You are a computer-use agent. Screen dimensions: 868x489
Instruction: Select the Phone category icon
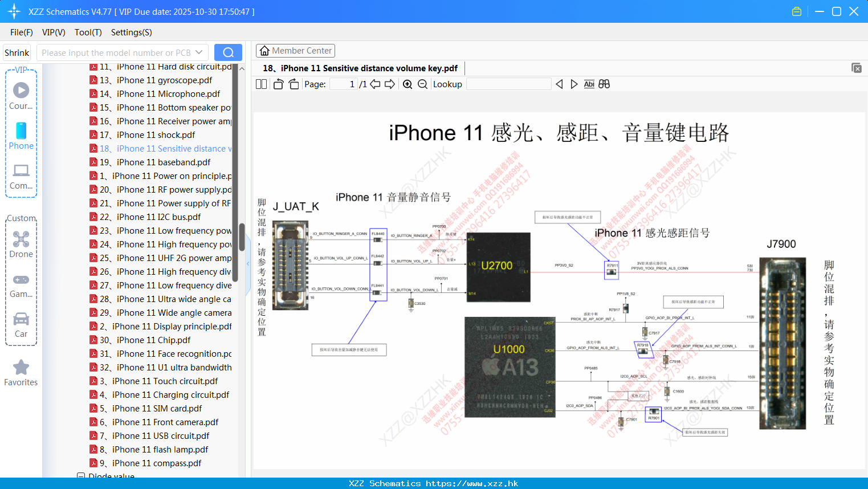tap(21, 131)
